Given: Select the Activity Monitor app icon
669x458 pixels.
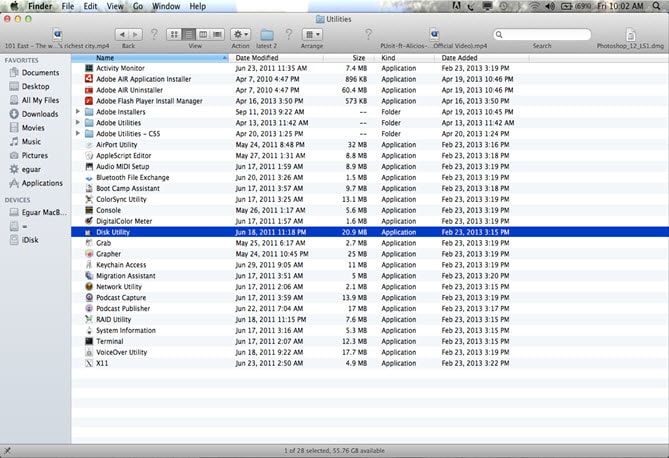Looking at the screenshot, I should [x=89, y=68].
